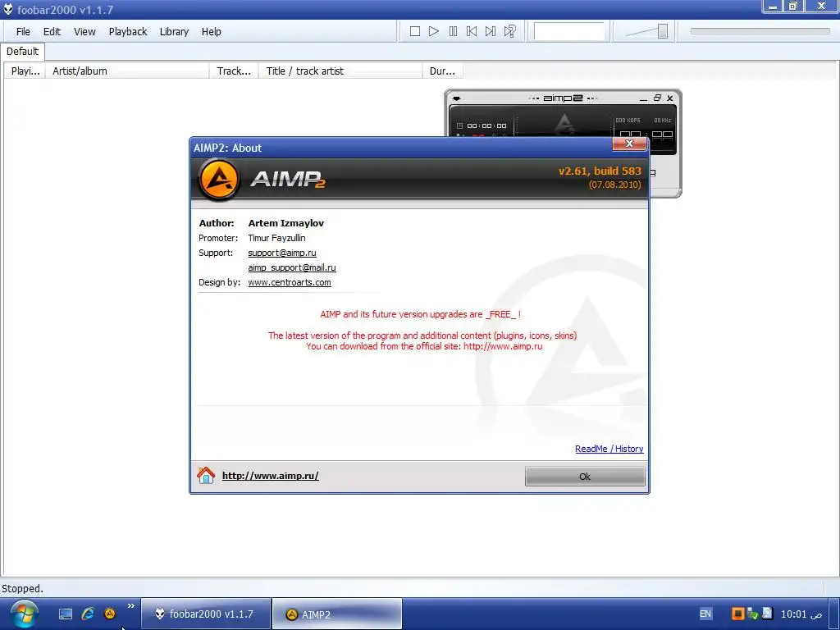The image size is (840, 630).
Task: Launch AIMP from the quick launch bar
Action: coord(110,614)
